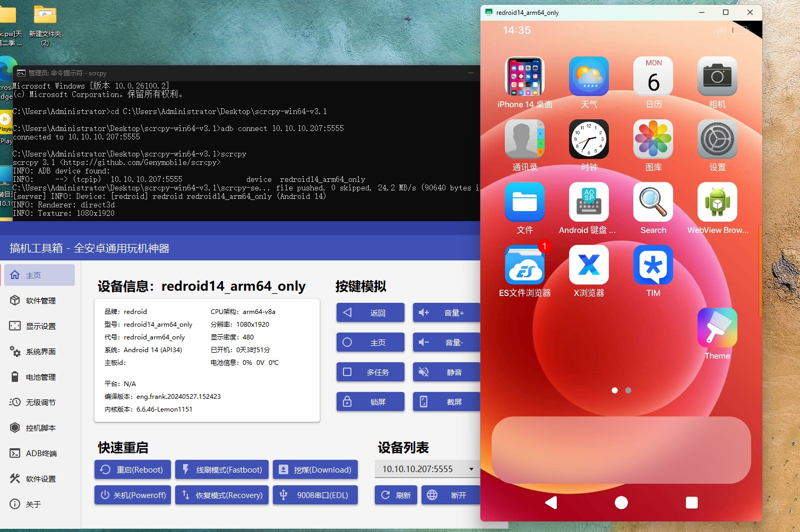
Task: Open the 关于 about page
Action: pos(39,504)
